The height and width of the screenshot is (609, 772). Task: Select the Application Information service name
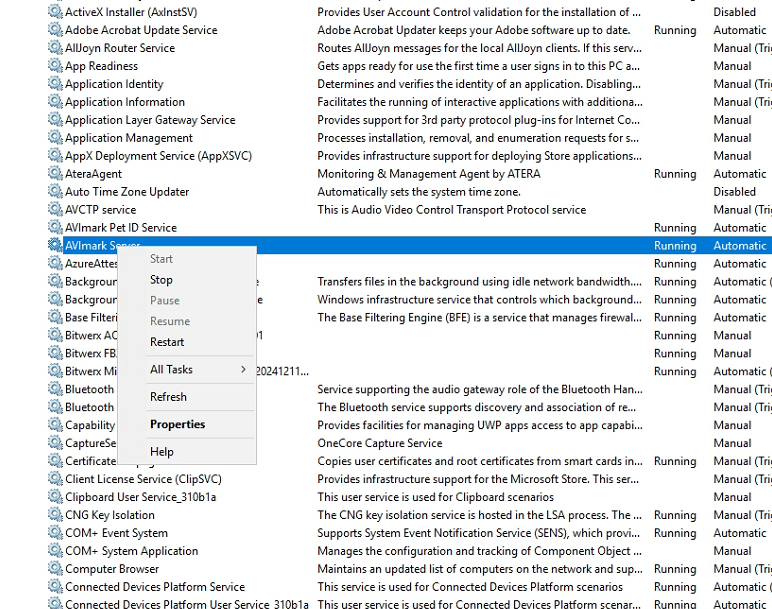(x=125, y=102)
